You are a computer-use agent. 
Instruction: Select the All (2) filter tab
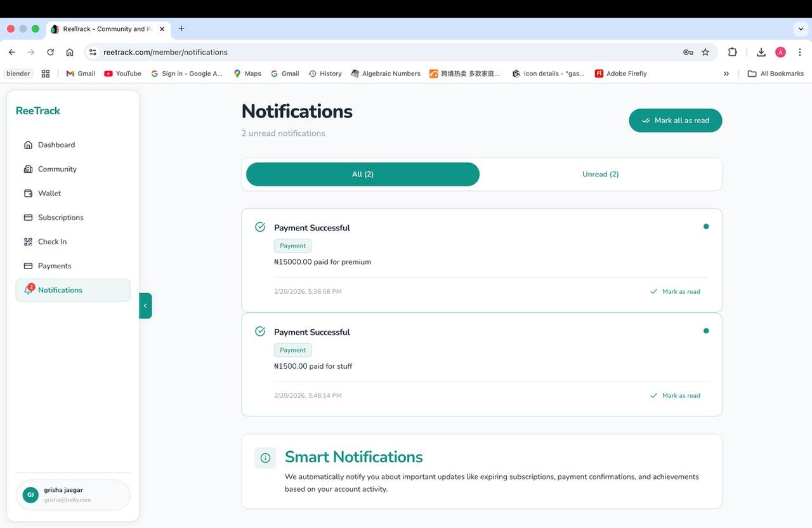[x=362, y=174]
